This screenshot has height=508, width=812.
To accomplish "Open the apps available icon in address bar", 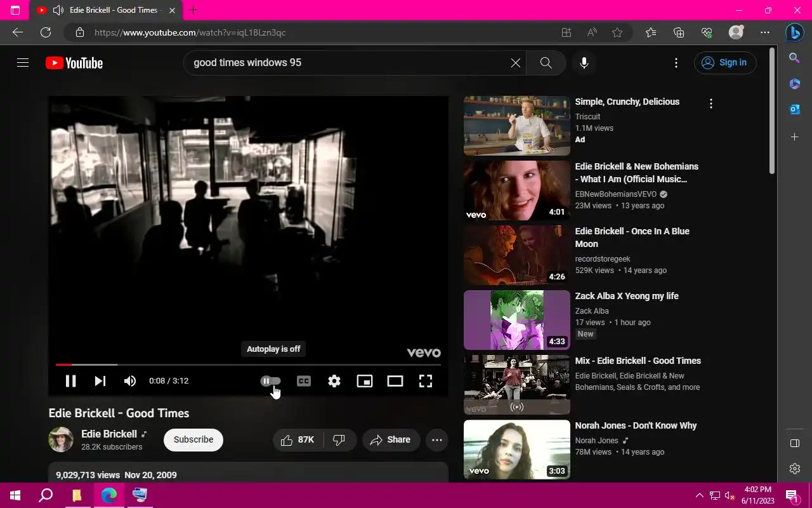I will pos(566,32).
